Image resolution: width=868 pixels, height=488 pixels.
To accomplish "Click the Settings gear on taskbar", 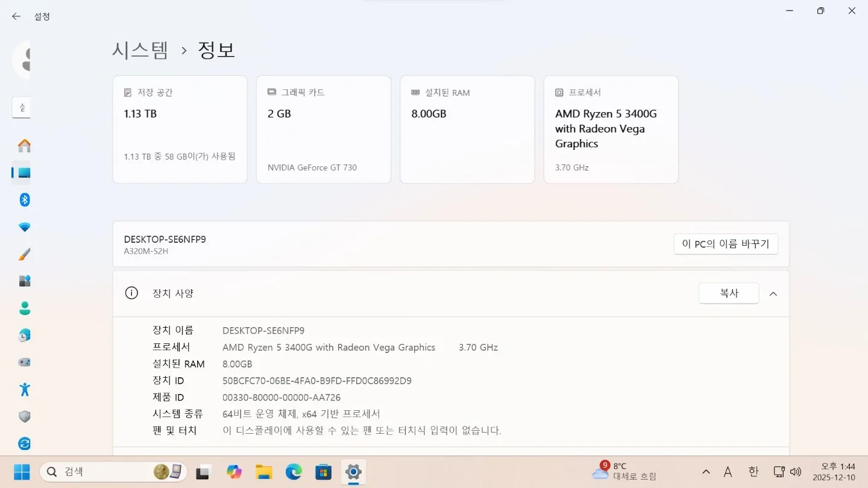I will [x=354, y=472].
